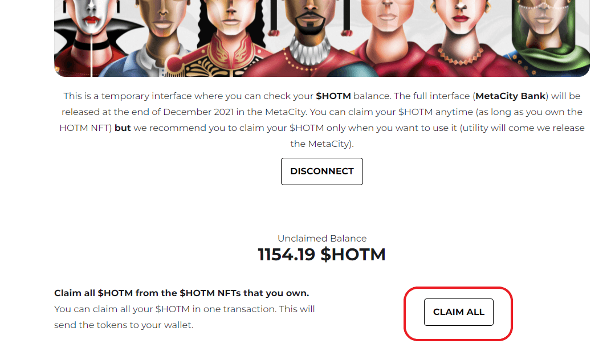The image size is (611, 364).
Task: Click the 'send the tokens to your wallet' line
Action: (x=124, y=326)
